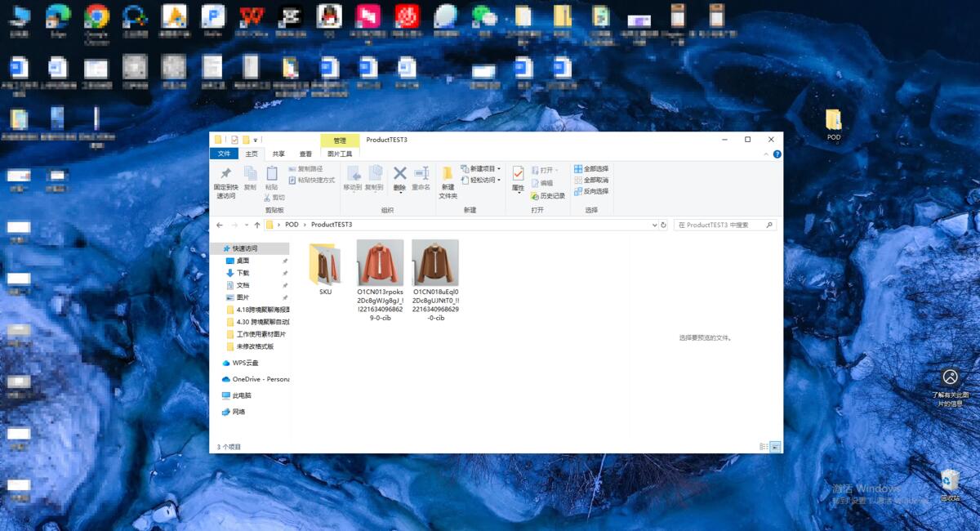Select the POD folder on the desktop
980x531 pixels.
click(833, 124)
